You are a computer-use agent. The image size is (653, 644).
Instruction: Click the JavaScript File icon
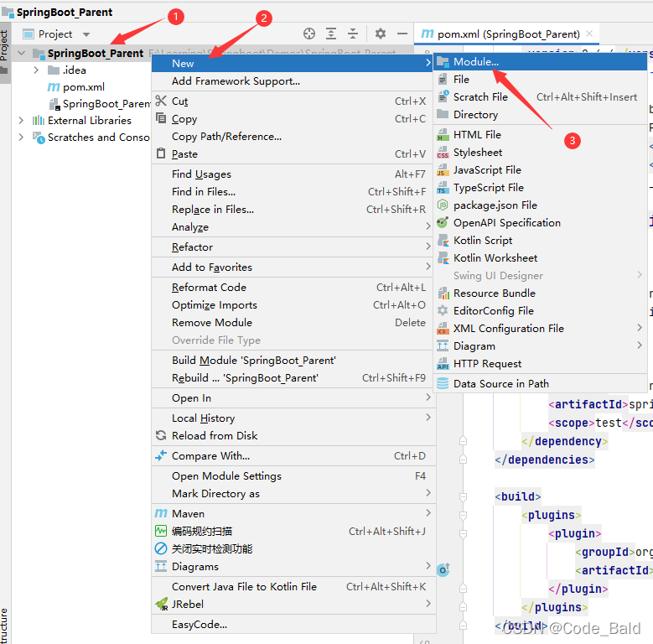[x=443, y=170]
